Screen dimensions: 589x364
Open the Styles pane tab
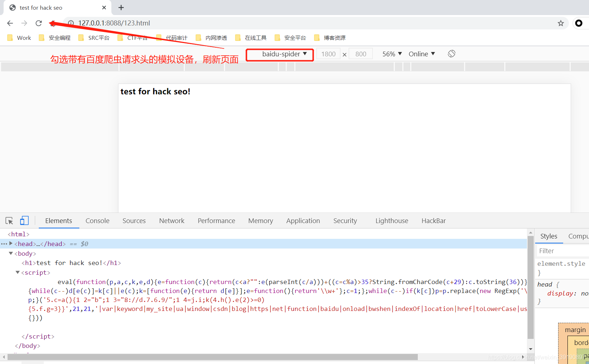click(x=548, y=236)
